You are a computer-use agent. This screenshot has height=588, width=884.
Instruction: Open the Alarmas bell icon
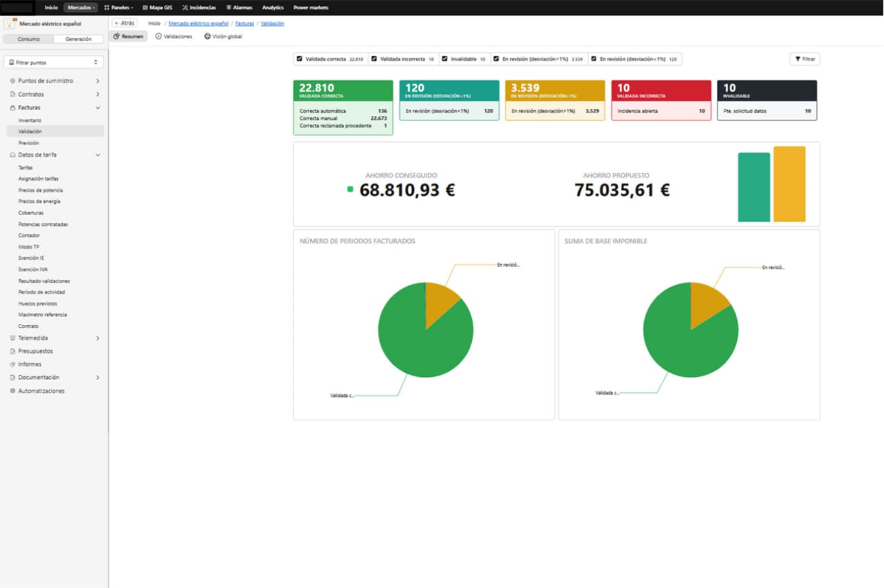point(229,8)
